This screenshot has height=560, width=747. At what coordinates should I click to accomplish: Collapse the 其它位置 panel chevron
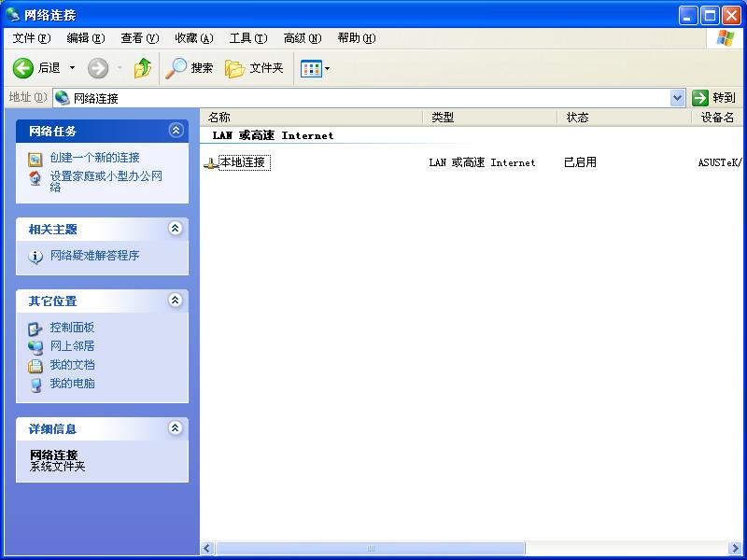(176, 300)
